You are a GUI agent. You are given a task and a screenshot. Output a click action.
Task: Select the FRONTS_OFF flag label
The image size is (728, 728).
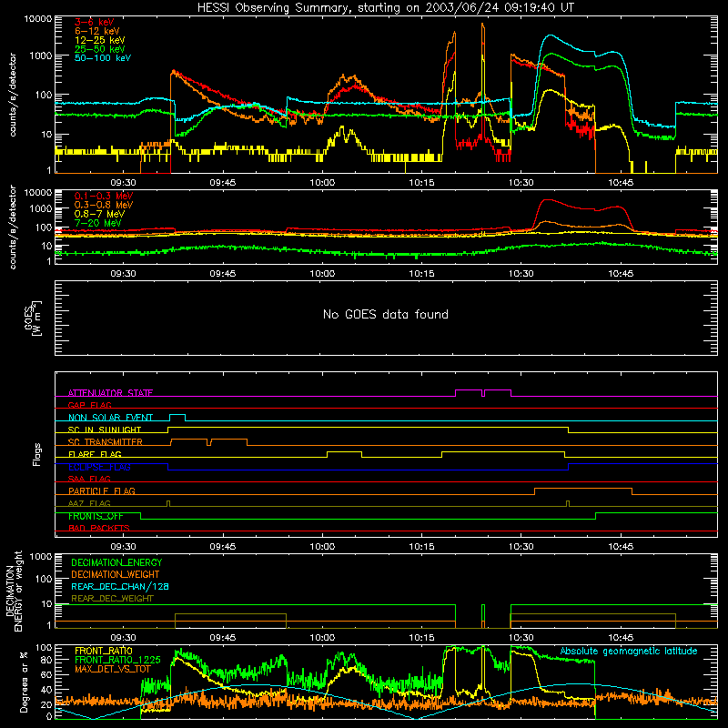coord(96,516)
